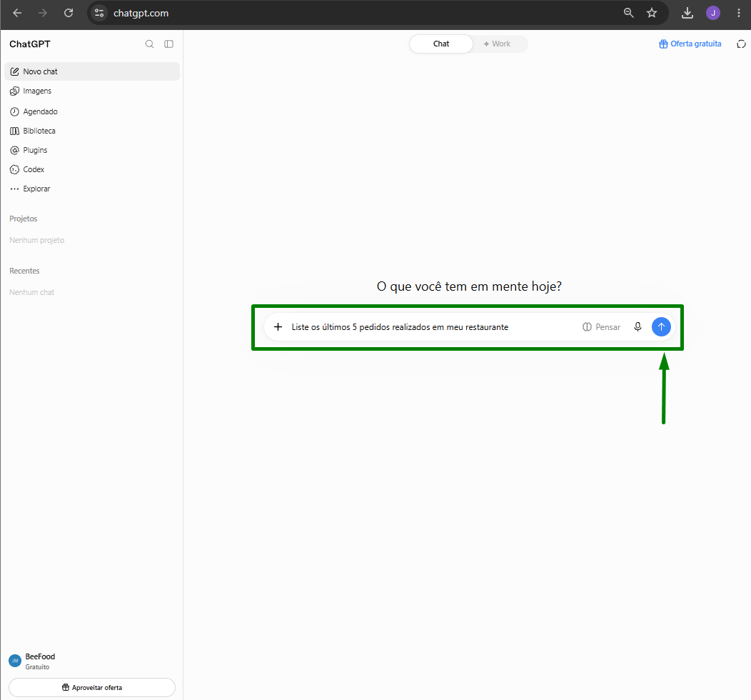Click the ChatGPT logo text
Viewport: 751px width, 700px height.
30,44
